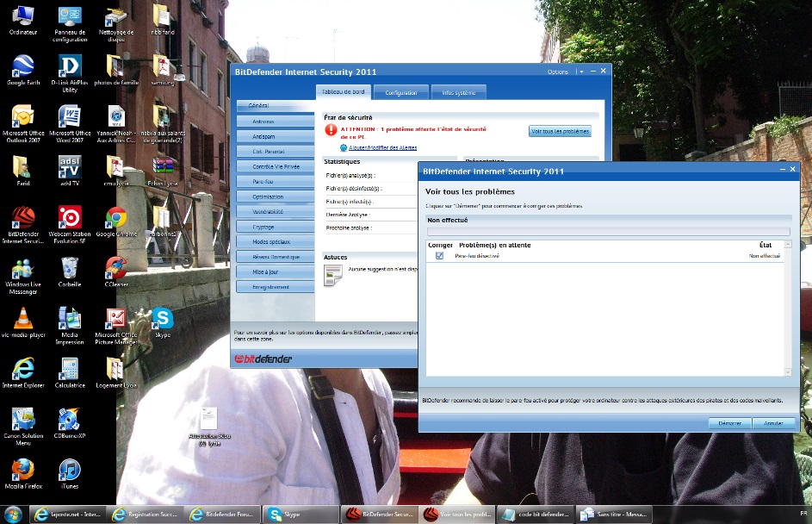Open Google Earth desktop shortcut
The height and width of the screenshot is (524, 812).
[23, 70]
